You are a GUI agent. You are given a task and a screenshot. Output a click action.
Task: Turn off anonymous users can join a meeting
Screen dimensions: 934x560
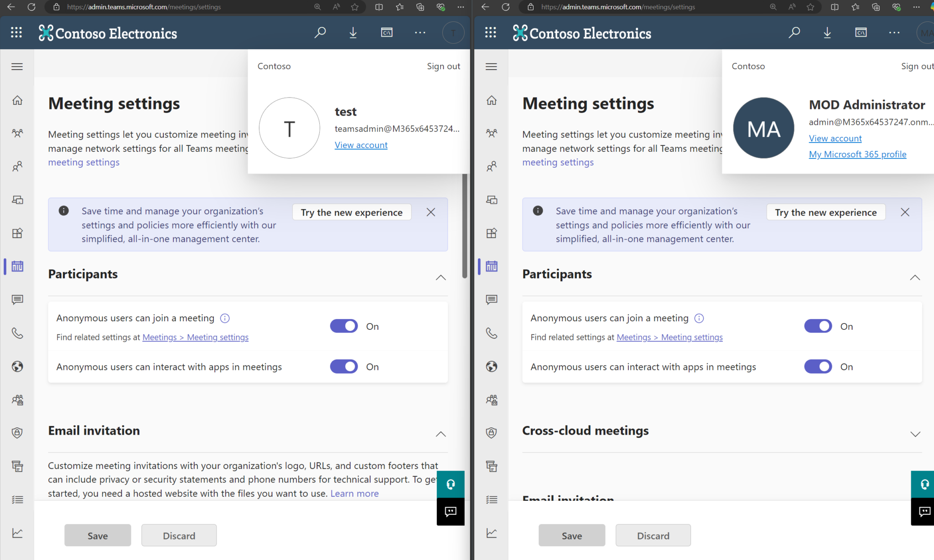coord(344,326)
